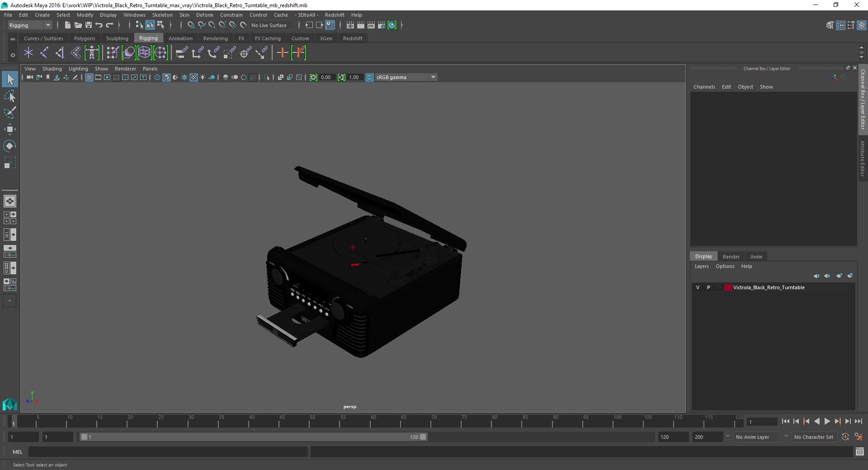Click the Save Scene disk icon
The height and width of the screenshot is (470, 868).
(89, 25)
